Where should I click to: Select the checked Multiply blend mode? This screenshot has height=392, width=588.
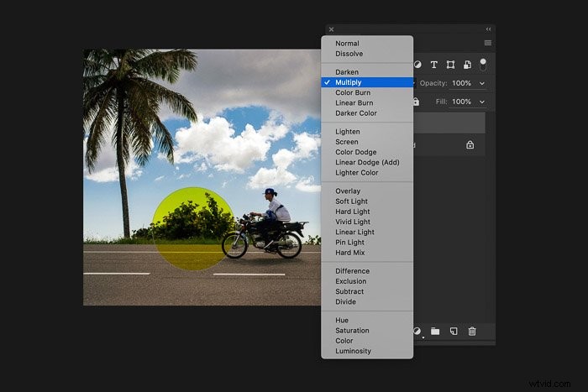[x=367, y=82]
